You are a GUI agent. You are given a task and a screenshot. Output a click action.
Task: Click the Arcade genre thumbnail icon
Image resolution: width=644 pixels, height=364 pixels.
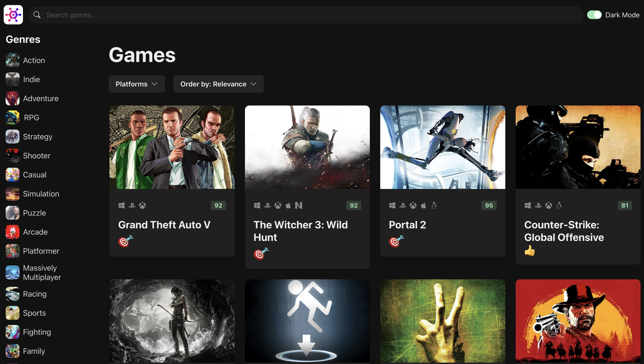point(13,232)
